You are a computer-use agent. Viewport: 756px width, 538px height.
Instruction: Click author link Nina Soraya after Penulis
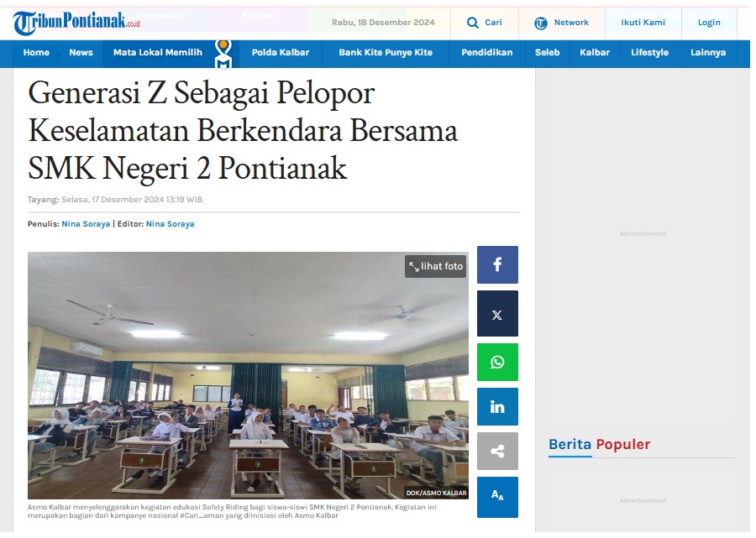86,224
